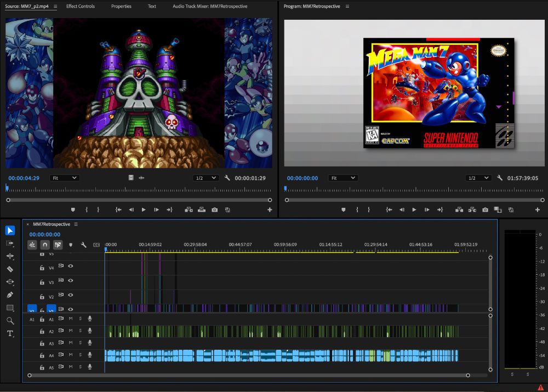Select the Selection tool arrow

tap(10, 230)
